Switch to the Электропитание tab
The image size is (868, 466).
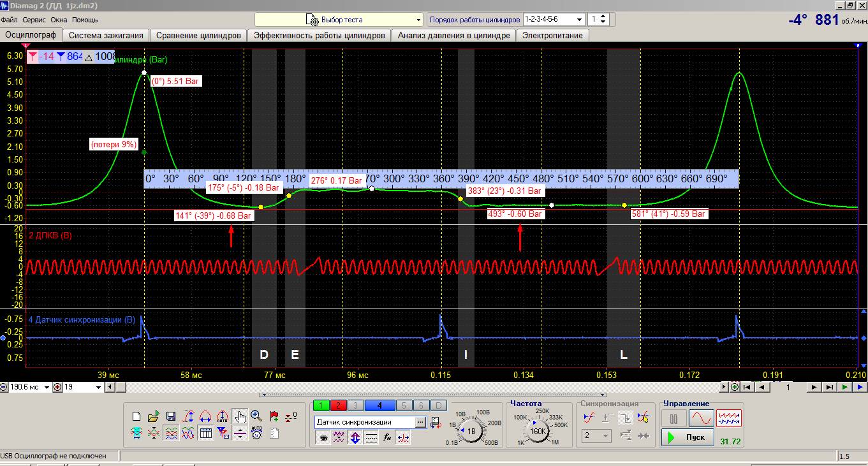(552, 36)
